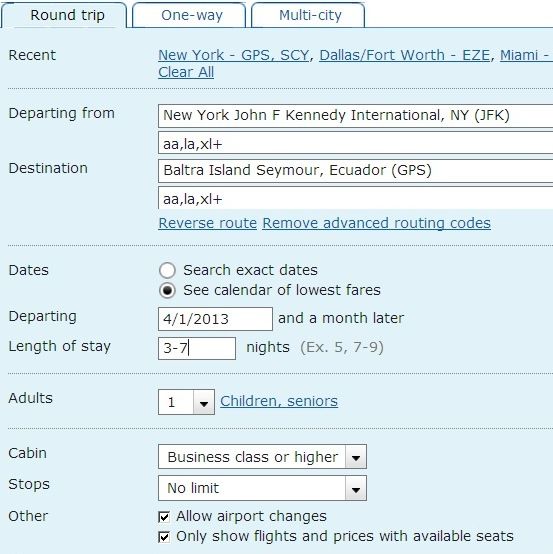Click the Departing date field

click(x=216, y=319)
